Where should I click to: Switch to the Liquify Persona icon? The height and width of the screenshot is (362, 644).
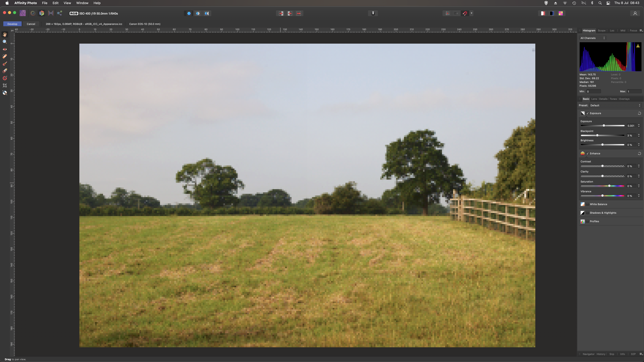click(33, 13)
